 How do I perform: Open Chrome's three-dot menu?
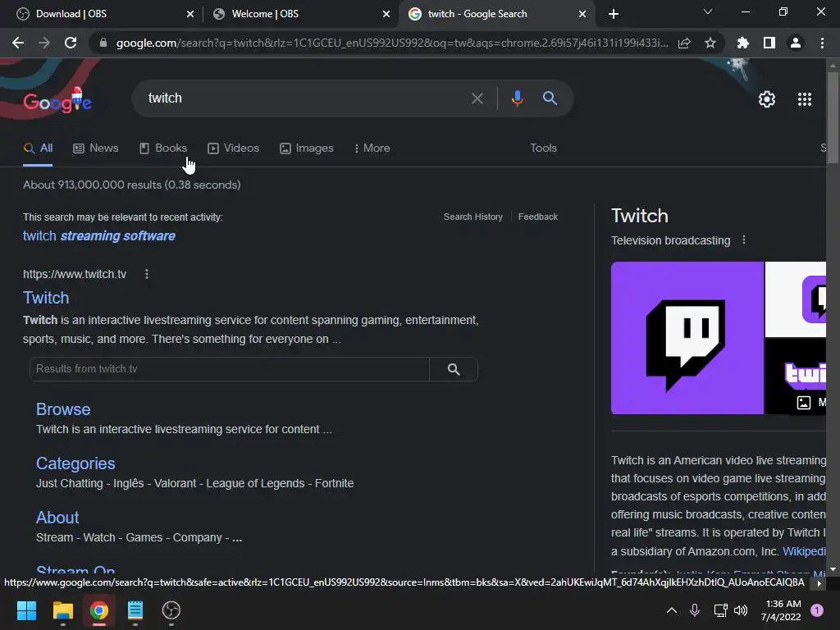point(822,43)
